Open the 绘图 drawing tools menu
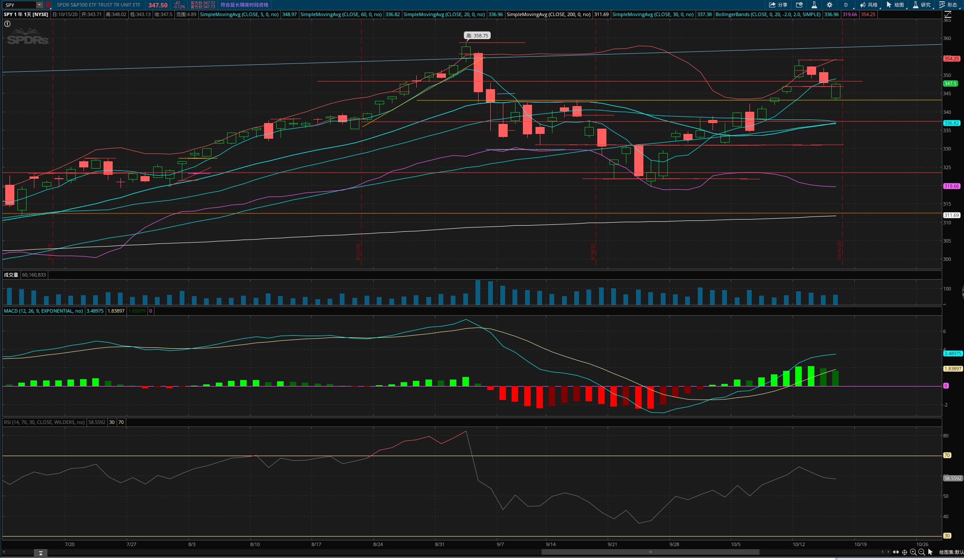The height and width of the screenshot is (560, 964). click(x=895, y=5)
